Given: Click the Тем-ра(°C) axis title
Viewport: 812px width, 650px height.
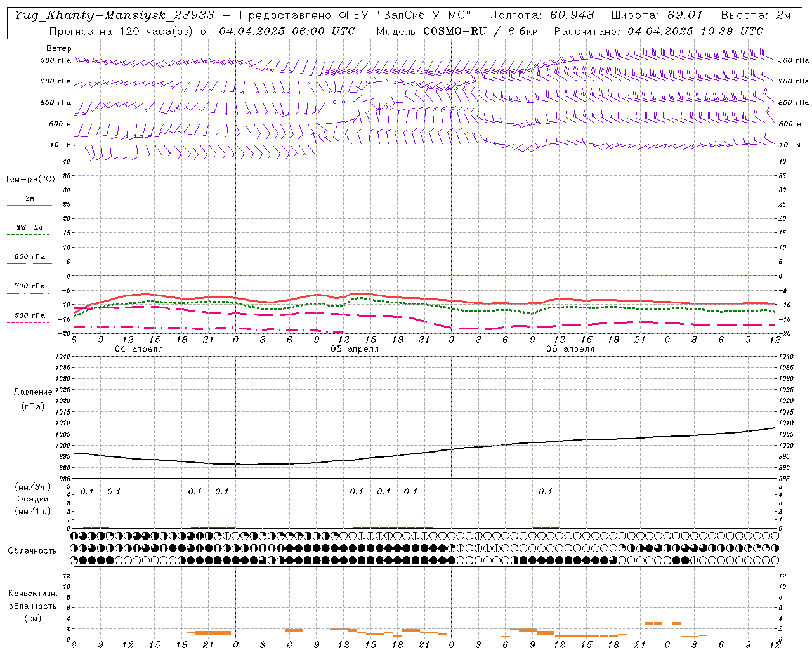Looking at the screenshot, I should click(x=30, y=180).
